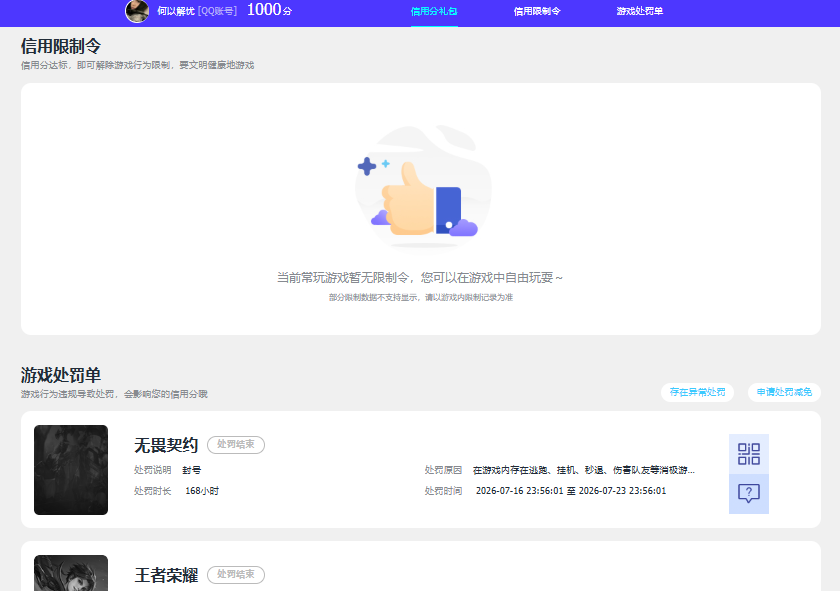Click the punishment time 2026-07-16 23:56:01 range

(571, 491)
